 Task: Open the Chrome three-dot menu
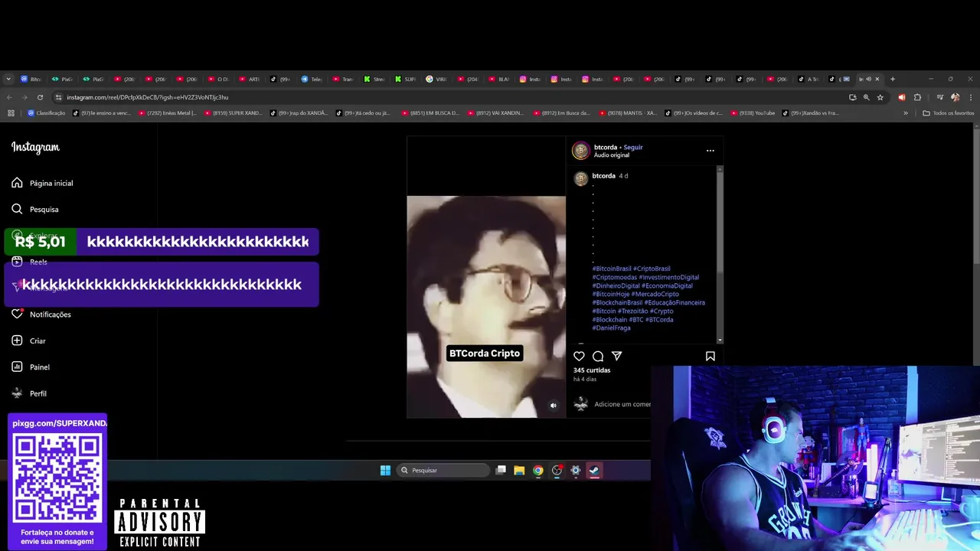[x=970, y=97]
